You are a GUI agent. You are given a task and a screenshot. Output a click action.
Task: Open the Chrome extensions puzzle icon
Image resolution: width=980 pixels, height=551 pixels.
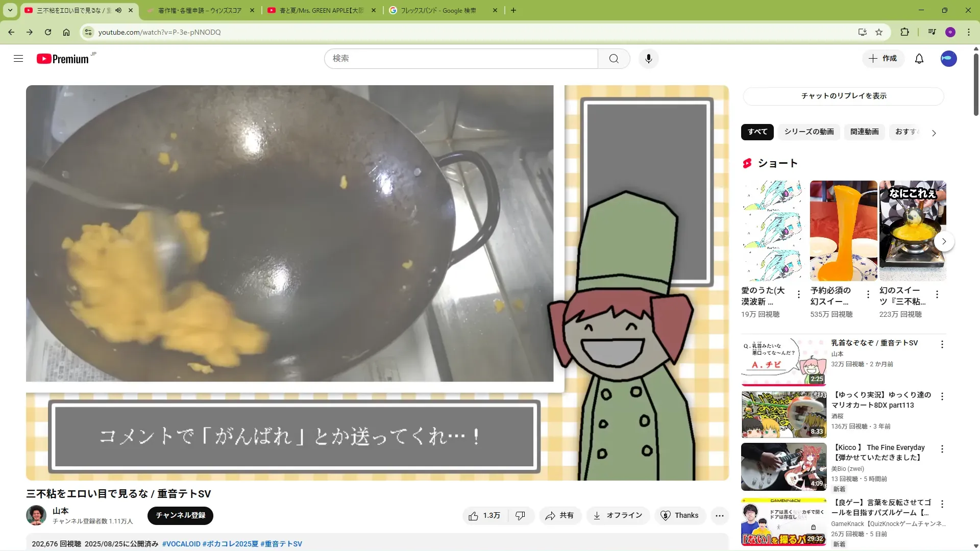pos(904,32)
